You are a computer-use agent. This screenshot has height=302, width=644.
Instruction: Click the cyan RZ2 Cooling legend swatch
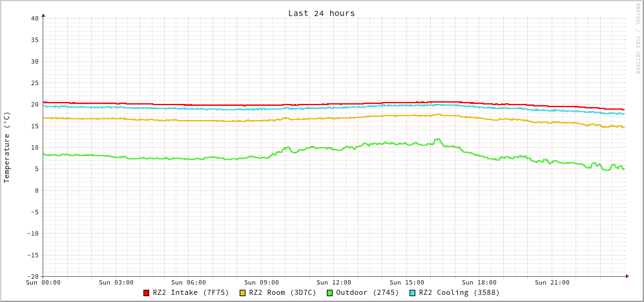pos(413,293)
